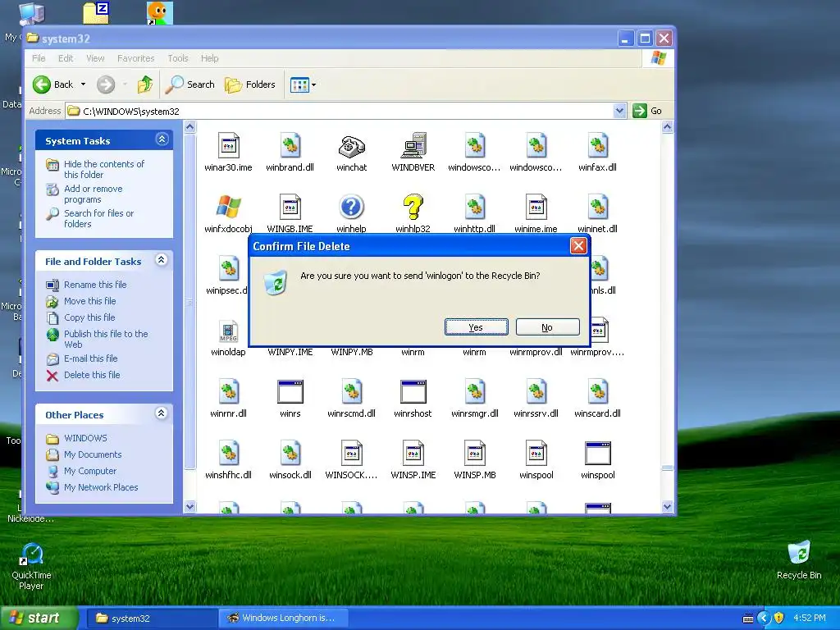This screenshot has width=840, height=630.
Task: Open the Tools menu
Action: click(177, 58)
